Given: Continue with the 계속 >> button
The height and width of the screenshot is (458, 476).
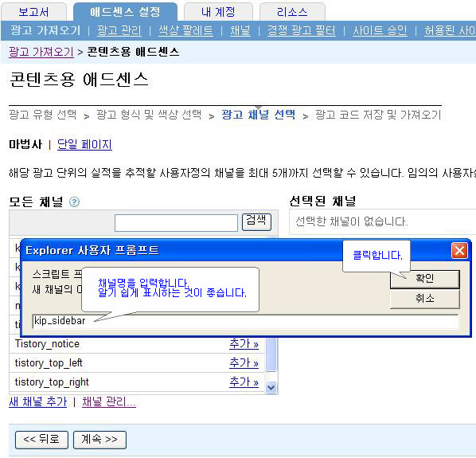Looking at the screenshot, I should tap(99, 440).
